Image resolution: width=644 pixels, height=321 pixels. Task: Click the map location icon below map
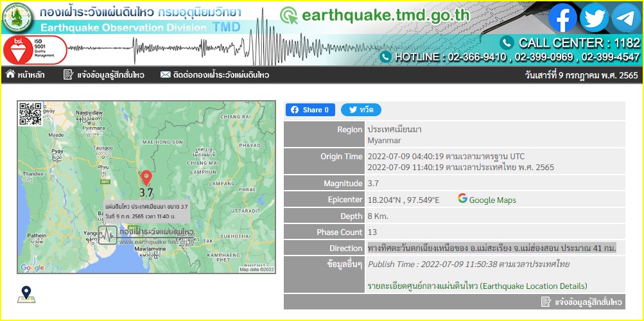pos(26,294)
